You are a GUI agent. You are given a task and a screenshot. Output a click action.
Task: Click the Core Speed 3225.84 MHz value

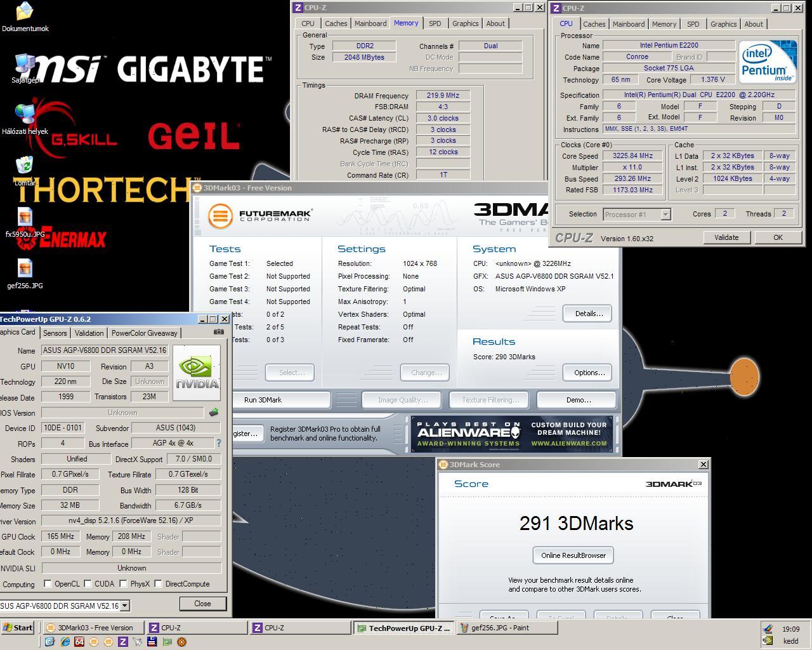632,156
